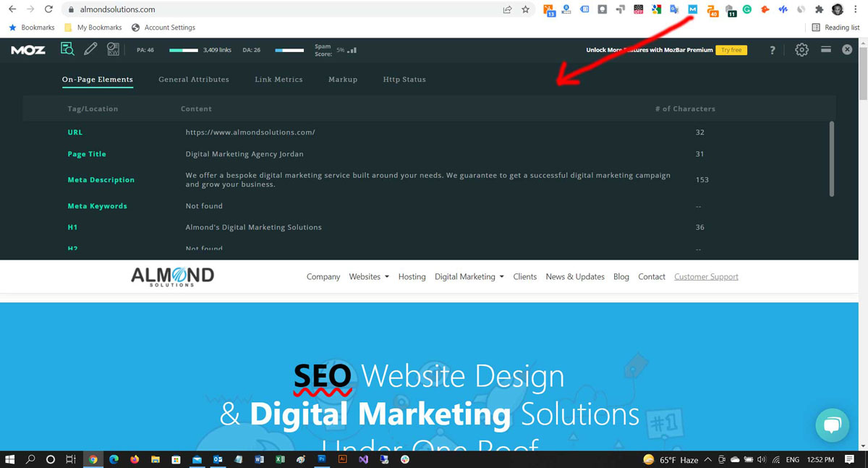Viewport: 868px width, 468px height.
Task: Switch to Link Metrics tab
Action: [278, 80]
